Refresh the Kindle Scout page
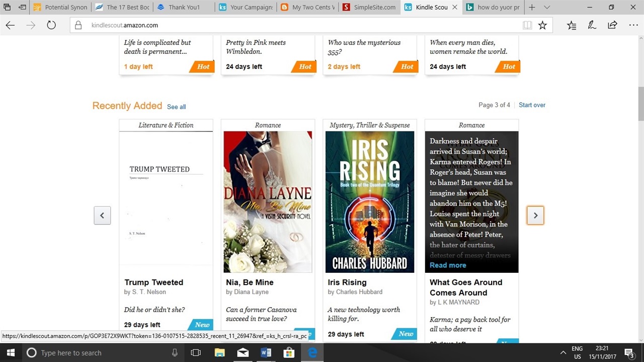This screenshot has height=362, width=644. click(51, 25)
